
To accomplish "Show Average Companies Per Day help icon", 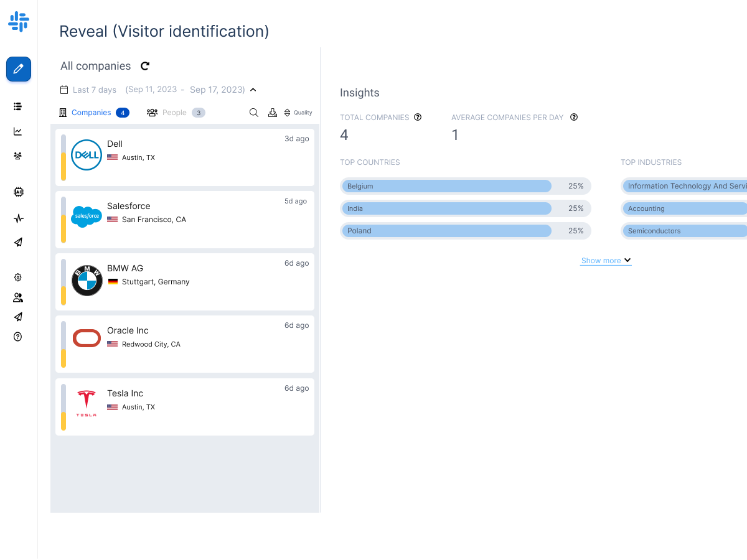I will [x=574, y=117].
